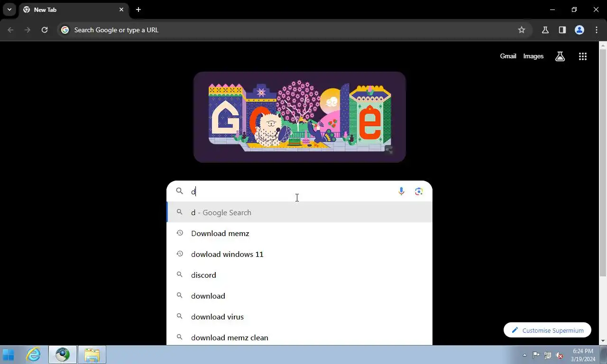Screen dimensions: 607x364
Task: Click the scrollbar down arrow
Action: pyautogui.click(x=603, y=341)
